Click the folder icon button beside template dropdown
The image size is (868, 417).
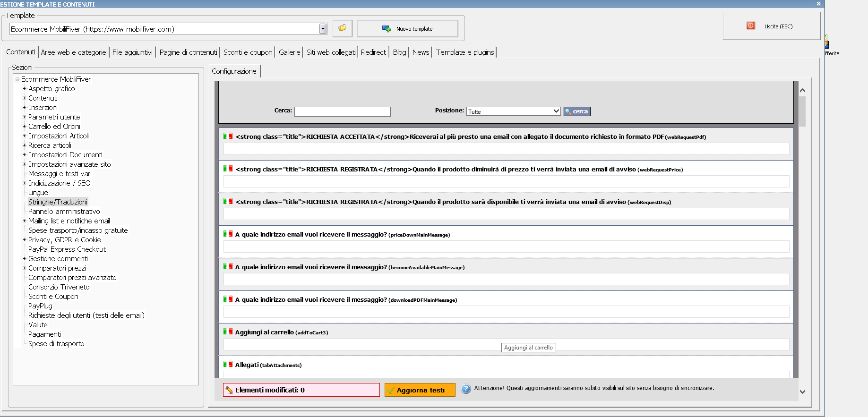click(x=342, y=28)
